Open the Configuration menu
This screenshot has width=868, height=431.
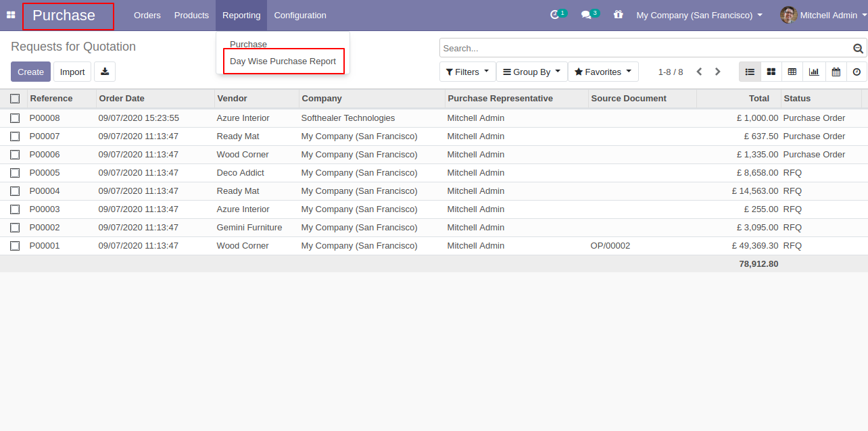coord(300,15)
